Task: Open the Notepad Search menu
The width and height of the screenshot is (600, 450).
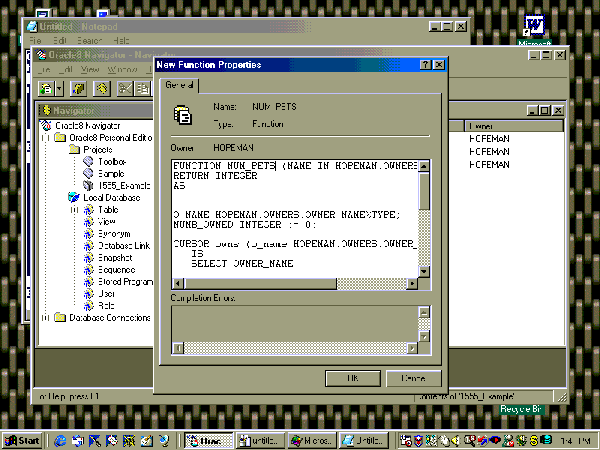Action: click(x=90, y=40)
